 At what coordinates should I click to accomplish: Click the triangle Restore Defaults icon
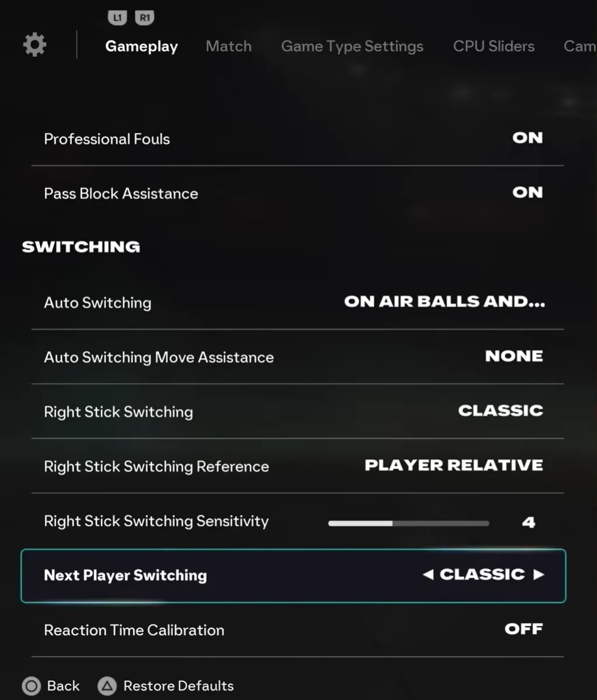107,686
